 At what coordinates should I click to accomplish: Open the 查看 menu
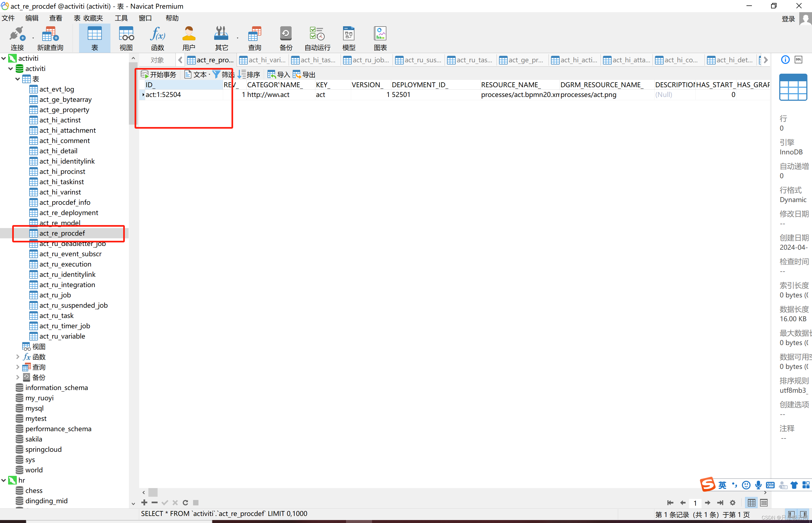coord(56,18)
